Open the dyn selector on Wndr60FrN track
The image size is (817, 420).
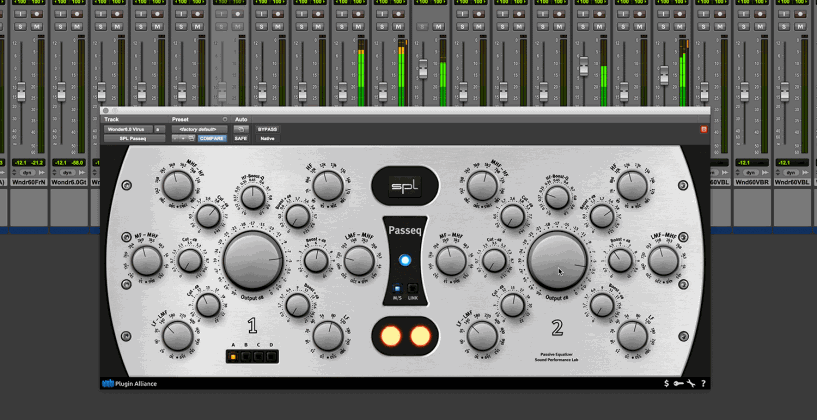point(27,172)
